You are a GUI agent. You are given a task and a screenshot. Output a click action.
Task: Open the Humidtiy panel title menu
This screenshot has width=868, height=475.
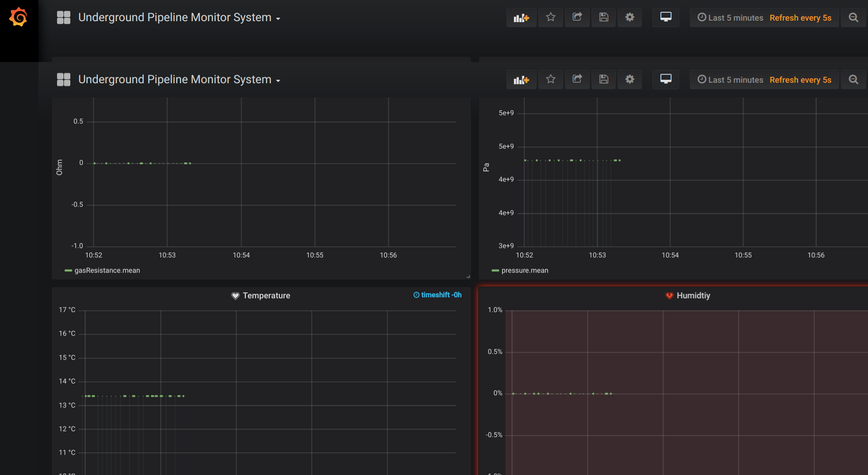[693, 295]
